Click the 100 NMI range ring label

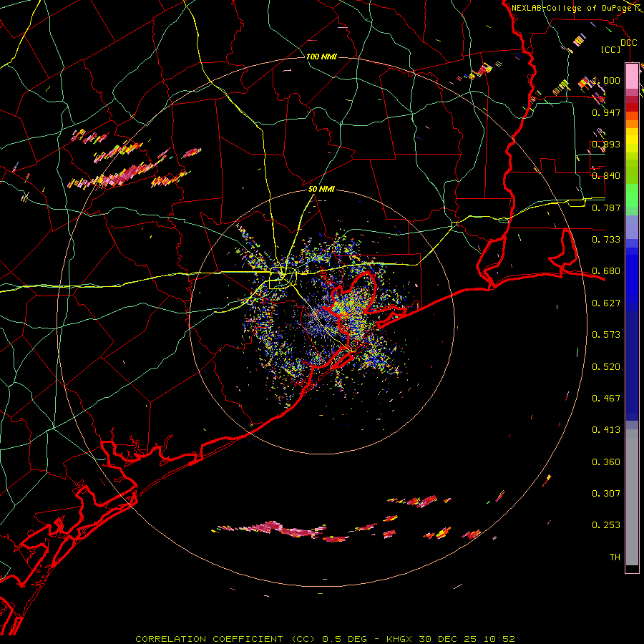321,57
